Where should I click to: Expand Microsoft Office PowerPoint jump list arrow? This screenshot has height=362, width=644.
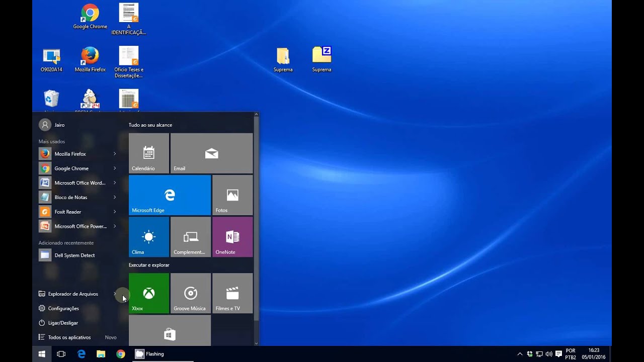point(115,226)
